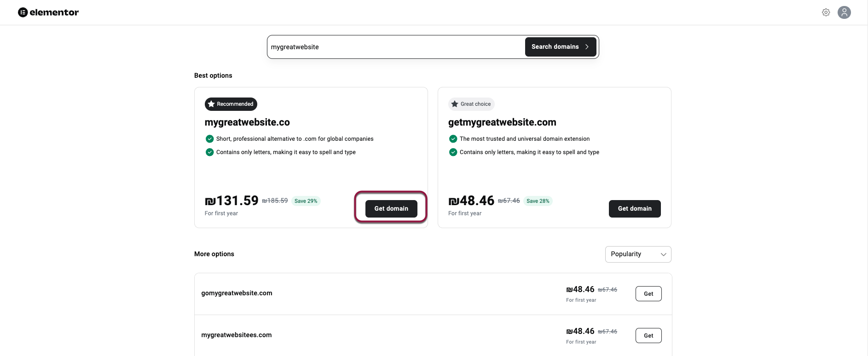The width and height of the screenshot is (868, 356).
Task: Click the Recommended star badge
Action: (231, 104)
